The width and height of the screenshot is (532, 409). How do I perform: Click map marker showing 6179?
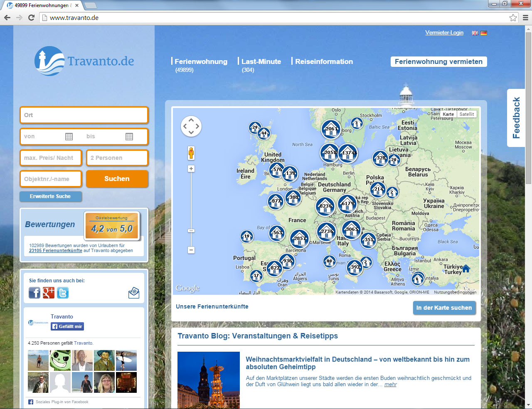tap(347, 204)
